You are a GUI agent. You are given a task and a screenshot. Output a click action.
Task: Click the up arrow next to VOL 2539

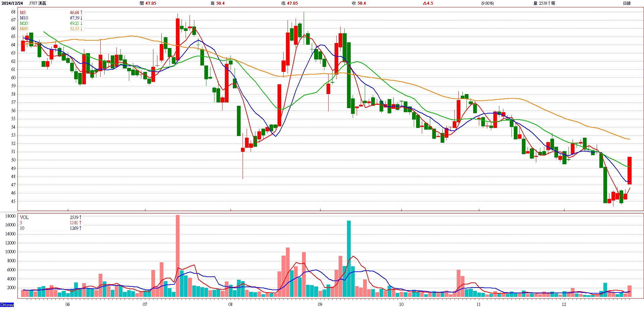point(81,217)
